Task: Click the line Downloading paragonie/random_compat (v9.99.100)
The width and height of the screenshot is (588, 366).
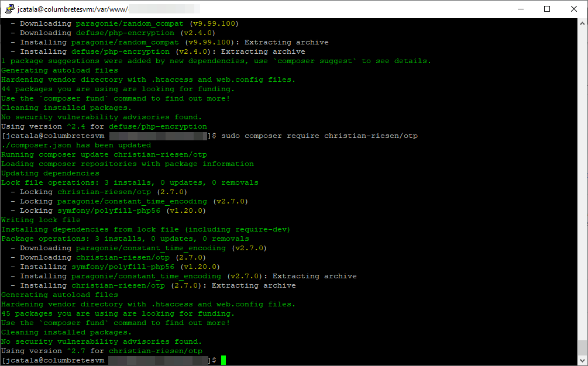Action: point(125,23)
